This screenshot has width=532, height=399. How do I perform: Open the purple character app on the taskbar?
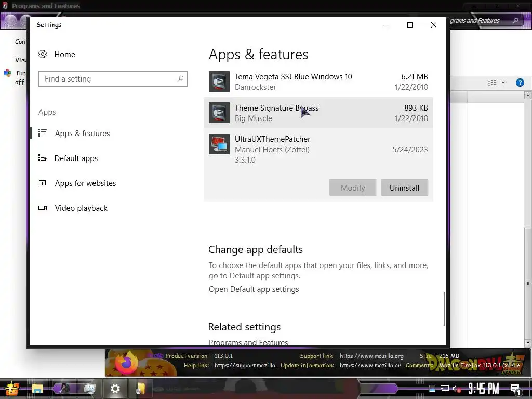click(x=64, y=389)
